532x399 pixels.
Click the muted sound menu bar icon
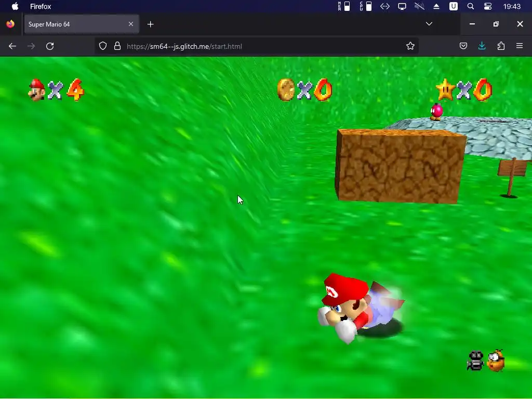tap(419, 6)
